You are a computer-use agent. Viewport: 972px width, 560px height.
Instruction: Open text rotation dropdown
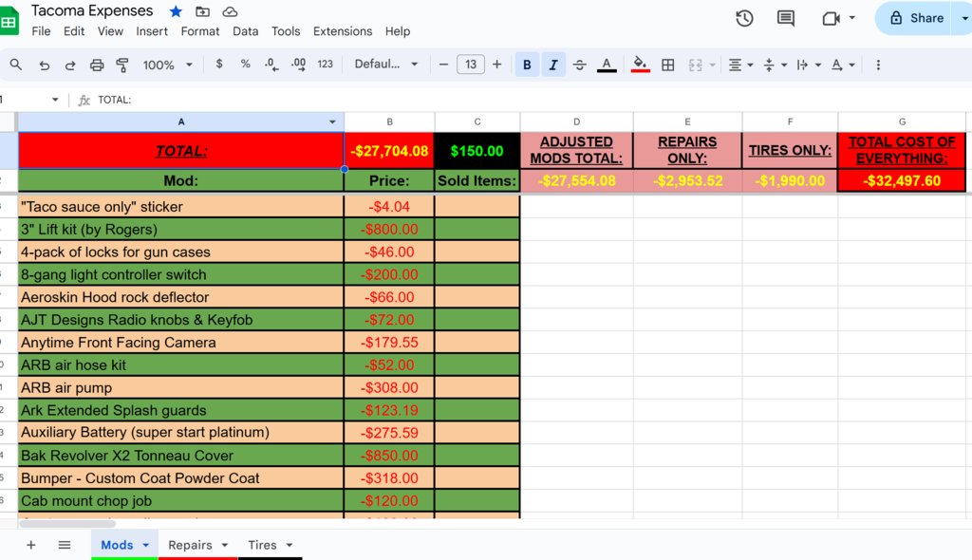843,65
